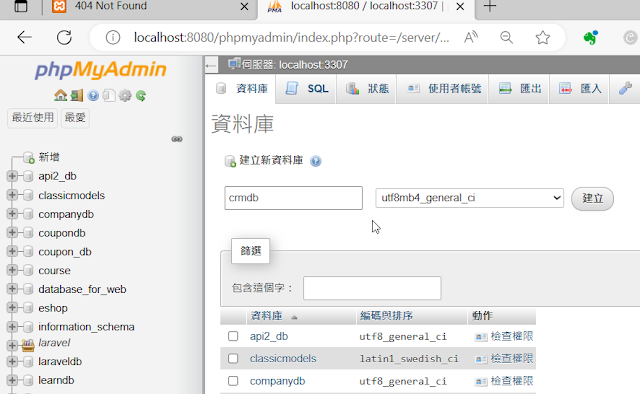Open new browser tab plus button
640x394 pixels.
tap(490, 6)
